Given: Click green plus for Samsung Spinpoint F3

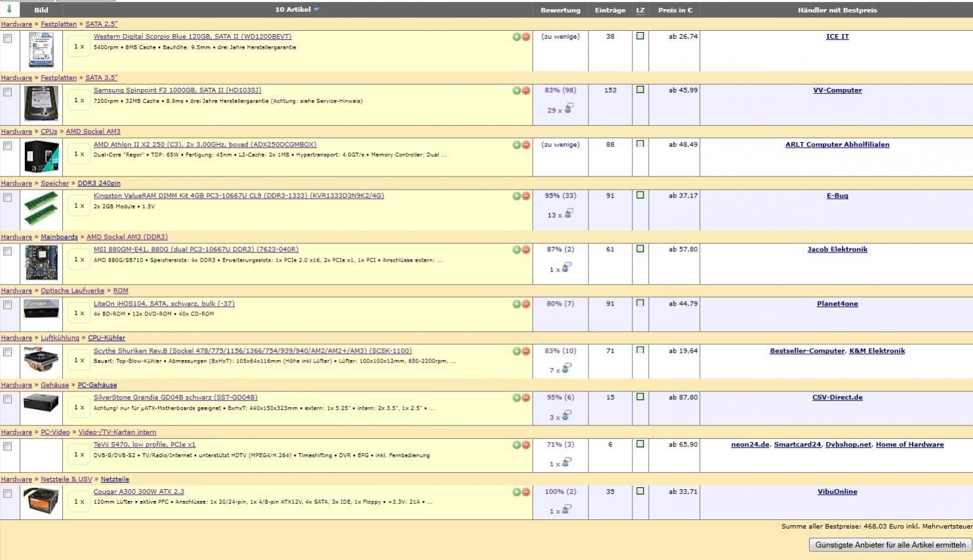Looking at the screenshot, I should tap(516, 90).
